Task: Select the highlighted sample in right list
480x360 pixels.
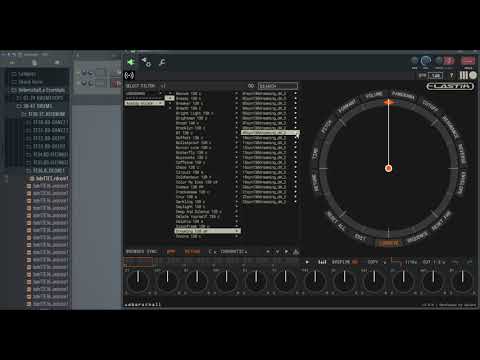Action: (270, 133)
